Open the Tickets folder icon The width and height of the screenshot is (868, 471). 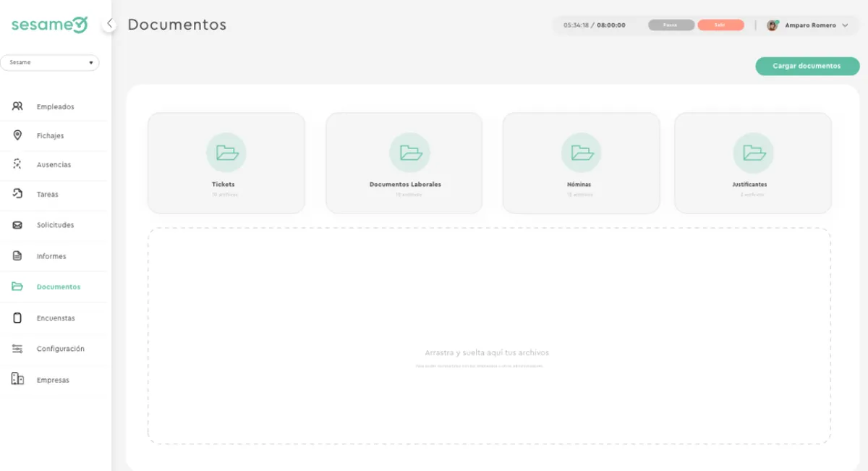point(226,153)
